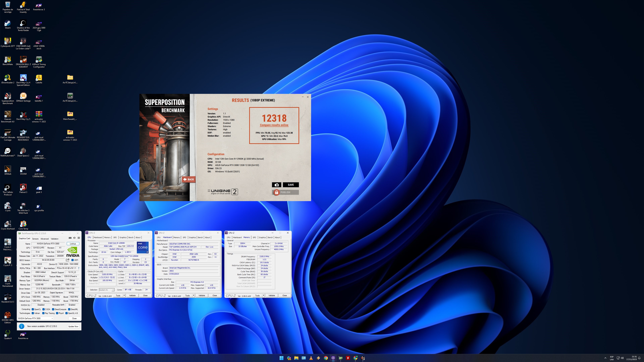644x362 pixels.
Task: Click the GPU-Z graphics card taskbar icon
Action: (340, 358)
